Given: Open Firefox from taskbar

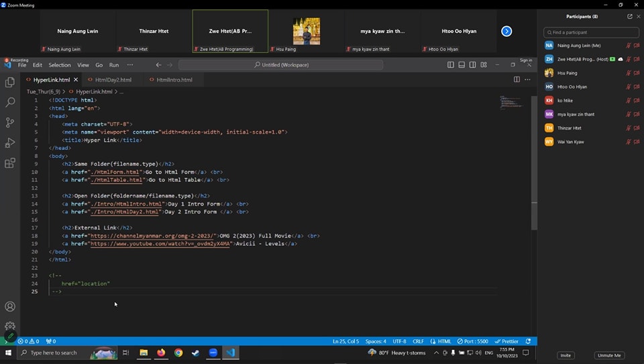Looking at the screenshot, I should coord(161,353).
